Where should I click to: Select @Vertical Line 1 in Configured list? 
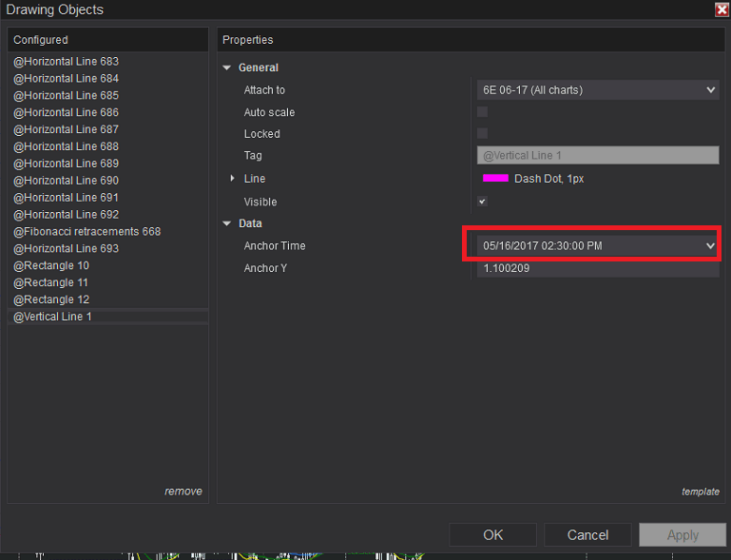tap(107, 317)
